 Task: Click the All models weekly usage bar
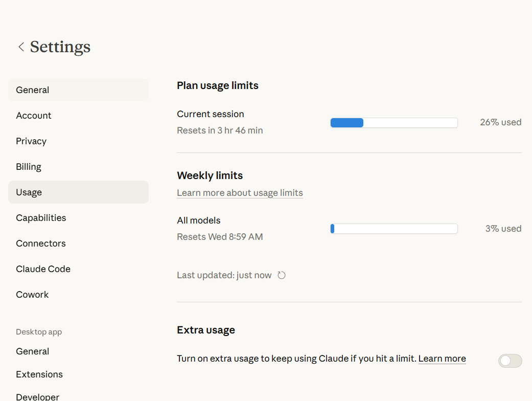tap(394, 229)
